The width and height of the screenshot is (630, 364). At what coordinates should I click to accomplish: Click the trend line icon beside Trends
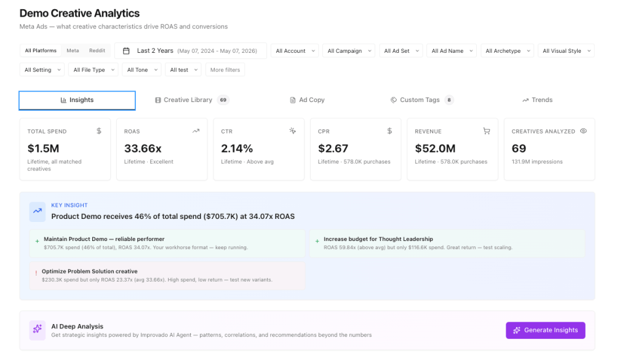click(525, 100)
